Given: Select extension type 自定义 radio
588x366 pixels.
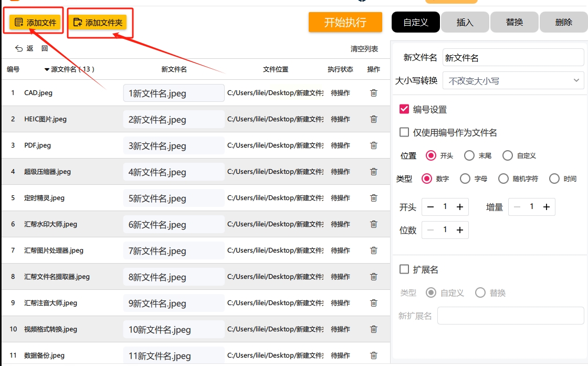Looking at the screenshot, I should tap(431, 292).
